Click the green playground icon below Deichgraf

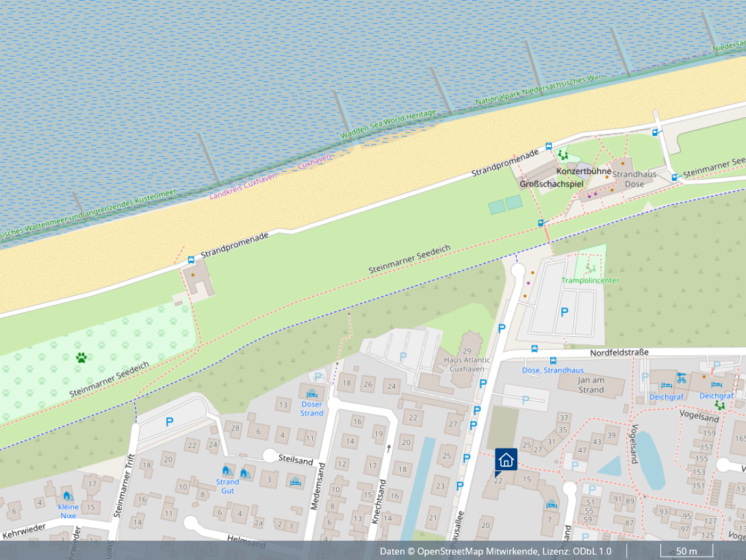pyautogui.click(x=719, y=405)
